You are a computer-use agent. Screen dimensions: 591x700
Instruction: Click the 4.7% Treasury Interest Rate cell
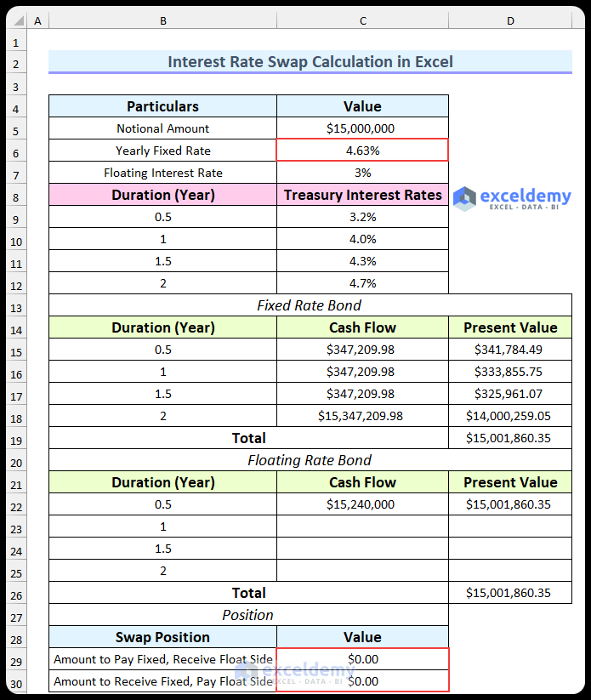coord(362,282)
